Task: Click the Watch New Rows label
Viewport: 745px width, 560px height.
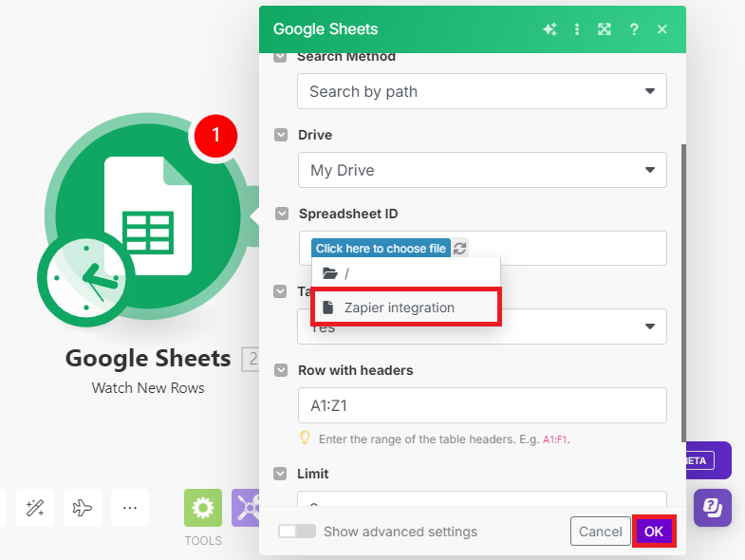Action: coord(148,388)
